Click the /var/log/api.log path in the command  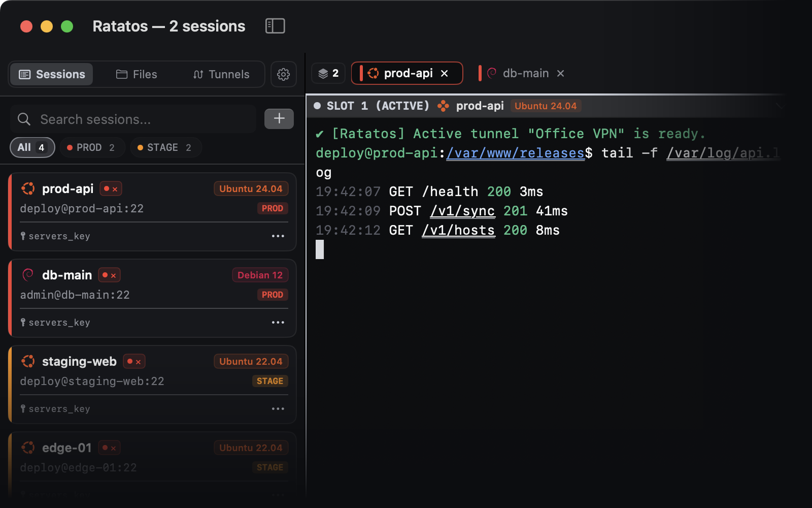pyautogui.click(x=723, y=153)
